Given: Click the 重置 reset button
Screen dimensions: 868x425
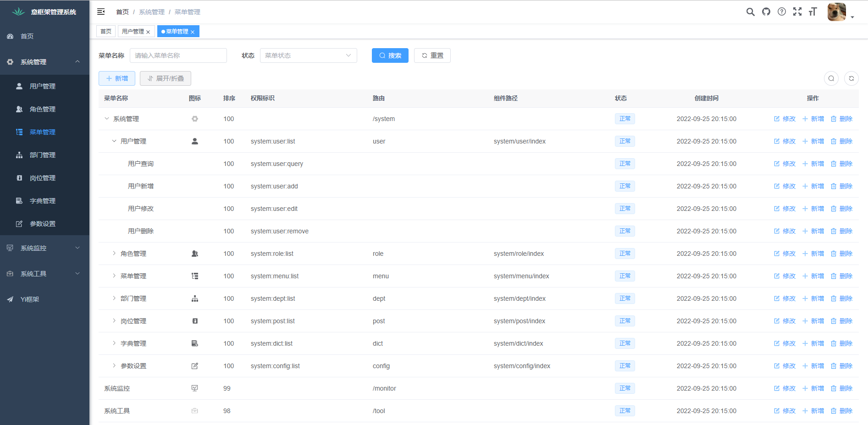Looking at the screenshot, I should pyautogui.click(x=432, y=55).
